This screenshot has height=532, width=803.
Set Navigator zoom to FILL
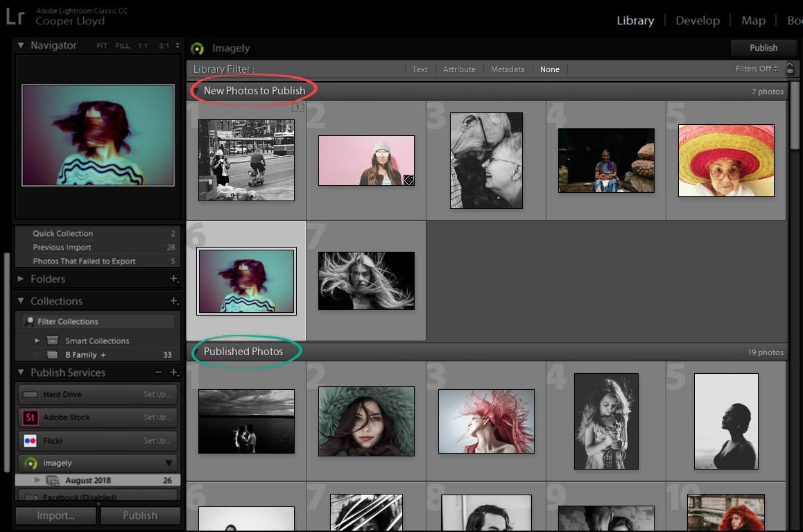tap(123, 46)
